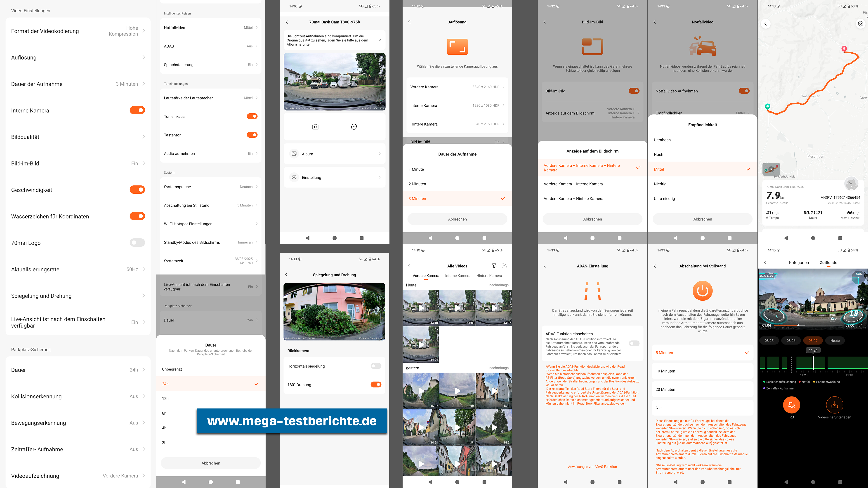
Task: Close the compressed recording notice banner
Action: 380,40
